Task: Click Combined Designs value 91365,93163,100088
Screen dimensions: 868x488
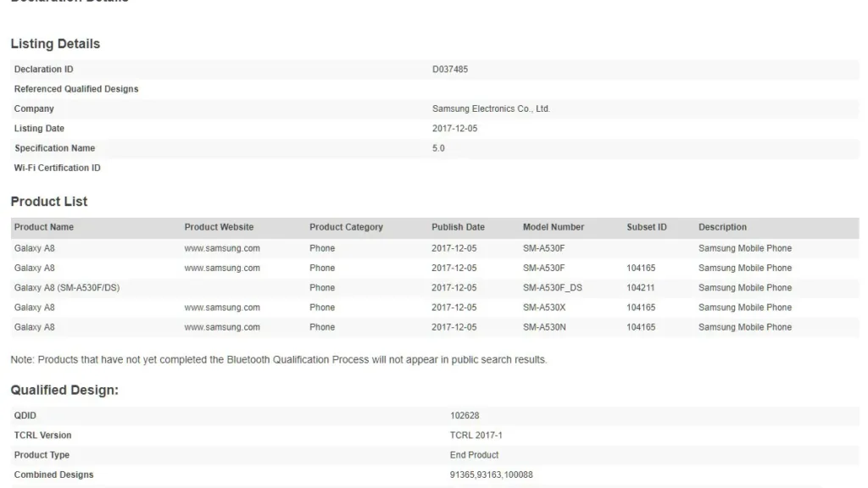Action: pos(491,474)
